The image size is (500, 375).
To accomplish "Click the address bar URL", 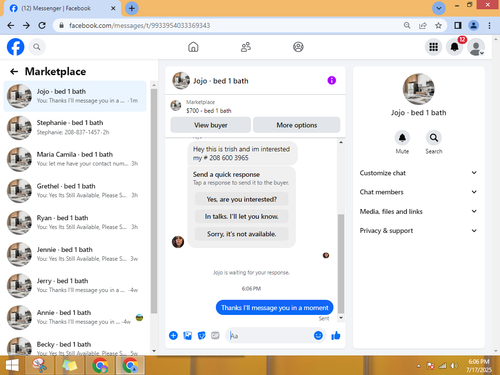I will [x=139, y=25].
